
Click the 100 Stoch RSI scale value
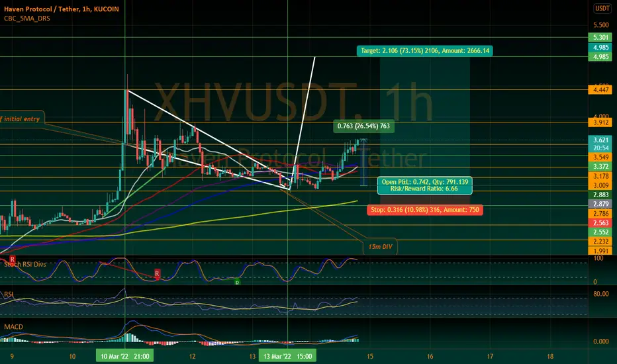pyautogui.click(x=598, y=259)
